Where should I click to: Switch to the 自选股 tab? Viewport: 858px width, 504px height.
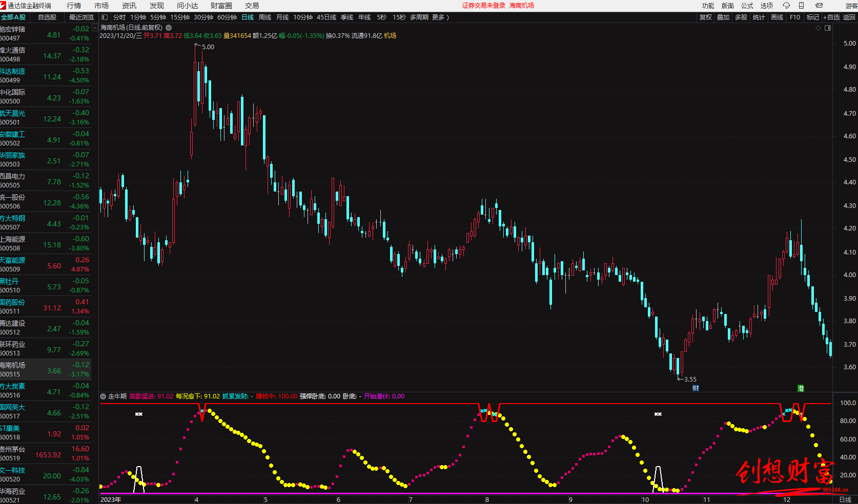click(x=47, y=17)
